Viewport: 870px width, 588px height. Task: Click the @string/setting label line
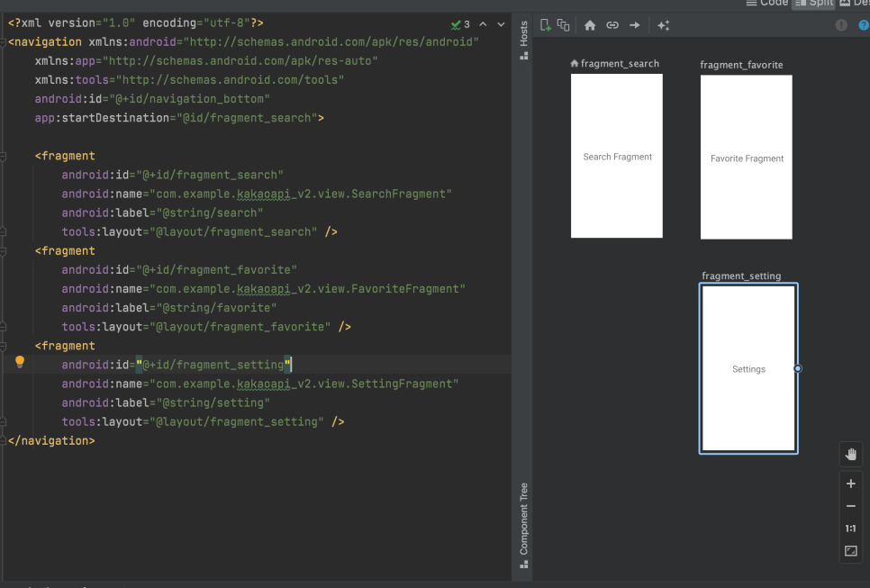point(166,403)
